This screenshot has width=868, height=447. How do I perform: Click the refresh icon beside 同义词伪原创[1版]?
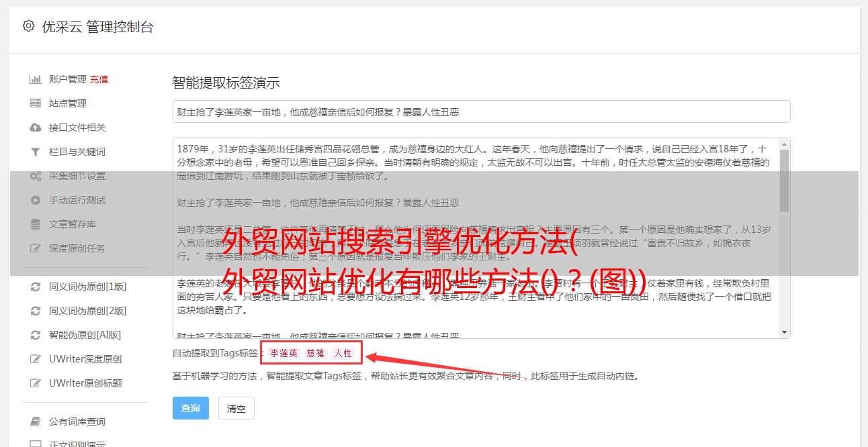[x=36, y=287]
